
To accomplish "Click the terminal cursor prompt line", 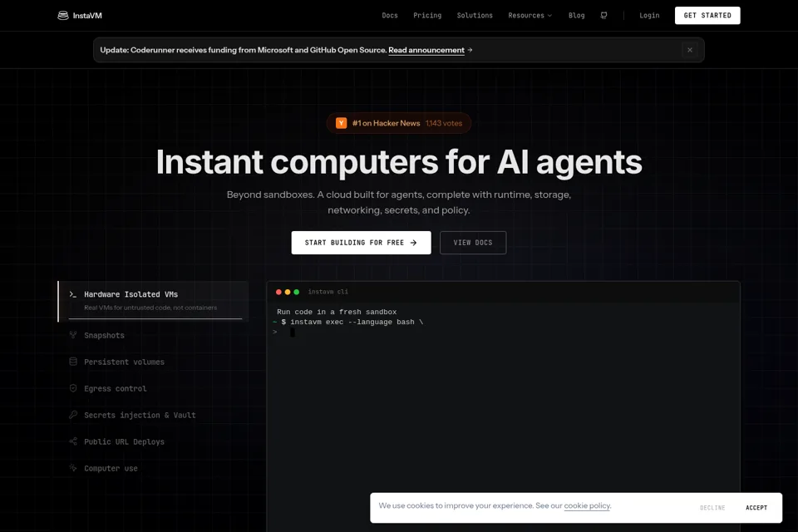I will 283,332.
